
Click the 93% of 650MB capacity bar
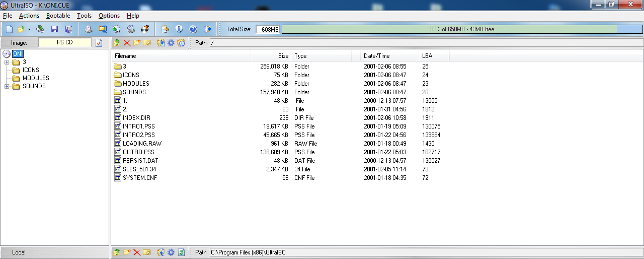(x=462, y=29)
